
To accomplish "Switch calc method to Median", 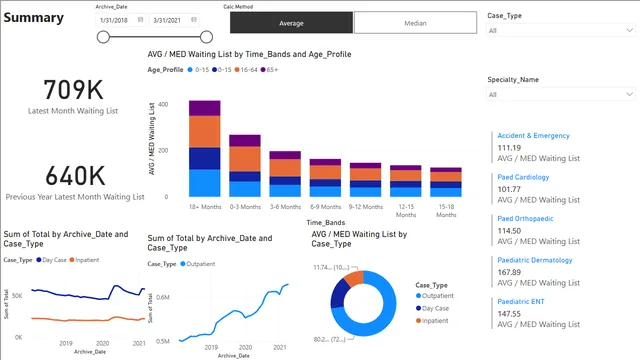I will [415, 23].
